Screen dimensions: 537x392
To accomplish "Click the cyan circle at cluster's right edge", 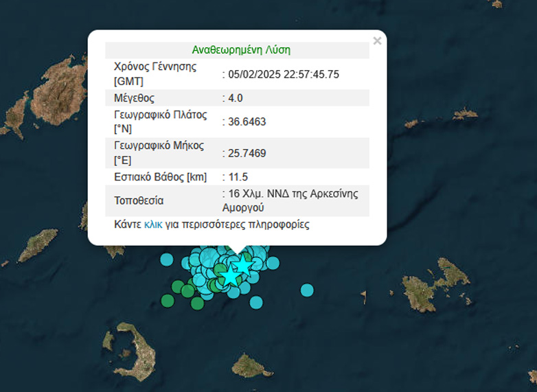I will 273,262.
